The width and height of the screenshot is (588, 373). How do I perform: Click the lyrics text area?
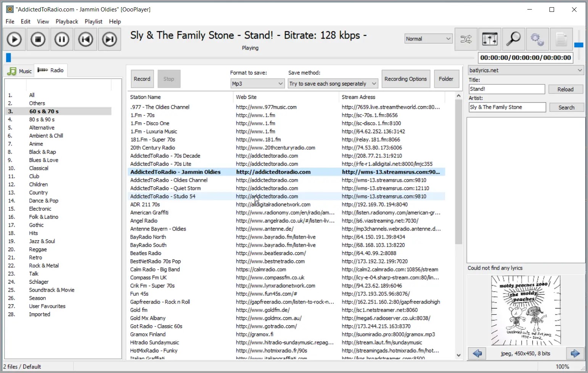coord(526,190)
